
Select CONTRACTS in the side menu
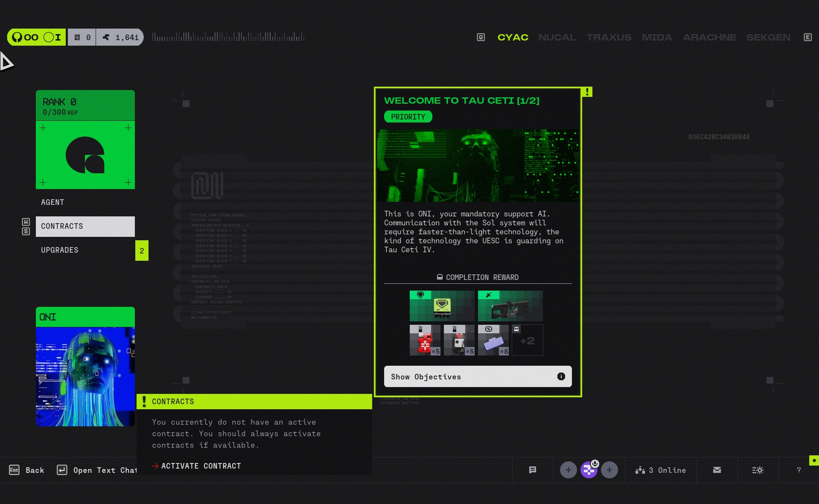(85, 226)
